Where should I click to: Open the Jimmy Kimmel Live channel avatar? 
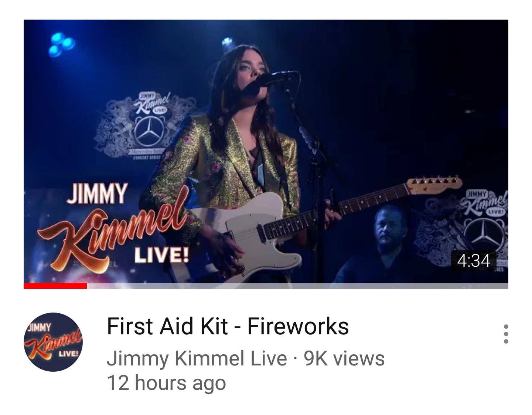[x=53, y=342]
